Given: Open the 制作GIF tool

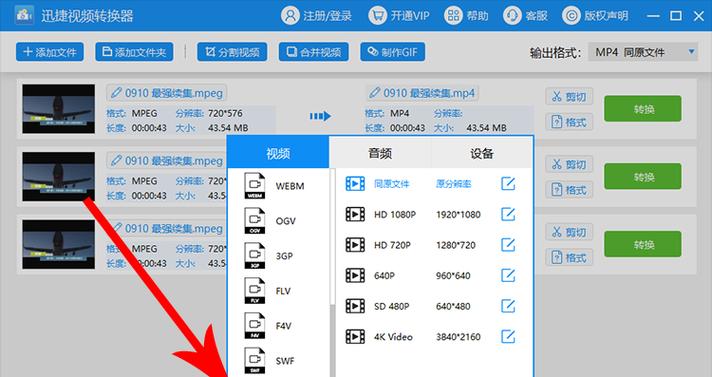Looking at the screenshot, I should coord(393,52).
